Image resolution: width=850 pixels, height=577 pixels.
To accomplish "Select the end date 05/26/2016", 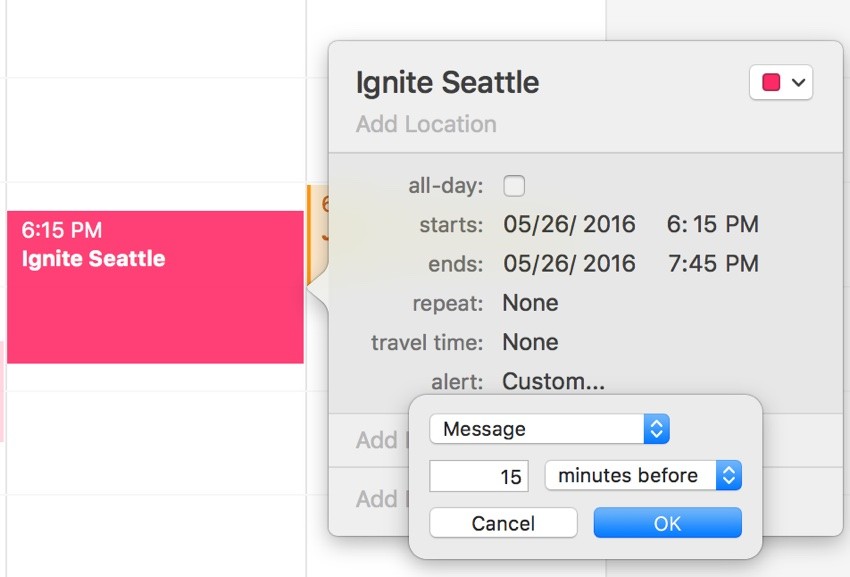I will click(x=569, y=264).
